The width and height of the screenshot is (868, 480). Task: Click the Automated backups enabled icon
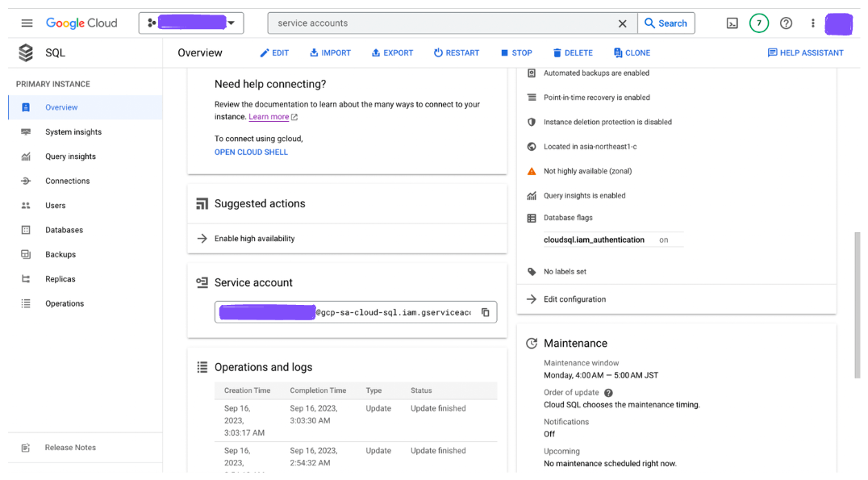[532, 73]
